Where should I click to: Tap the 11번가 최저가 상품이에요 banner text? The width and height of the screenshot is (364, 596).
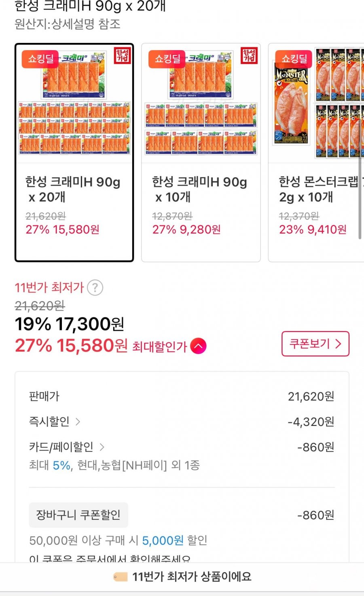192,577
